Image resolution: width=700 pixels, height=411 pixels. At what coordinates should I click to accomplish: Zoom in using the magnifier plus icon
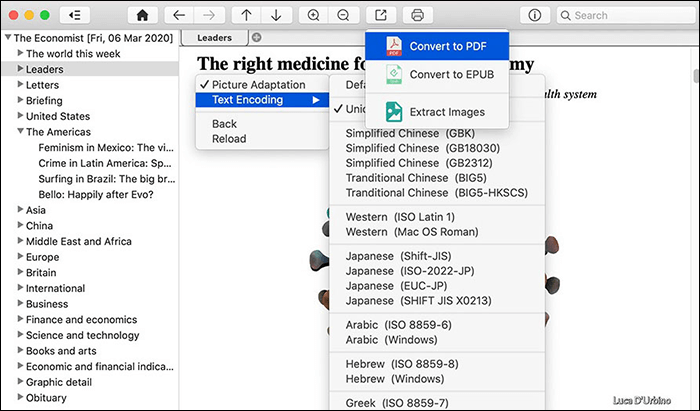tap(314, 15)
